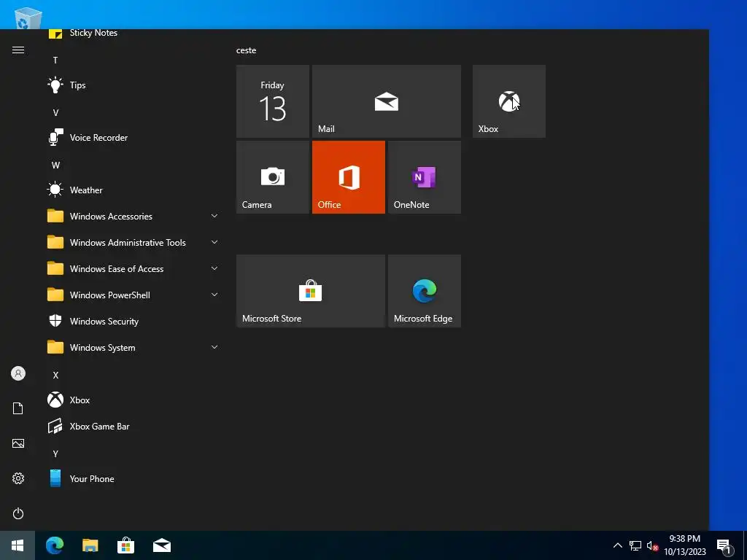Launch Microsoft Edge from the taskbar
Image resolution: width=747 pixels, height=560 pixels.
tap(55, 545)
